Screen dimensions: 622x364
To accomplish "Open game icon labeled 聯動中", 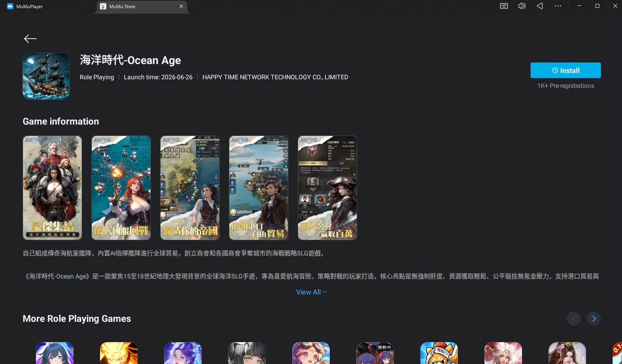I will coord(375,353).
